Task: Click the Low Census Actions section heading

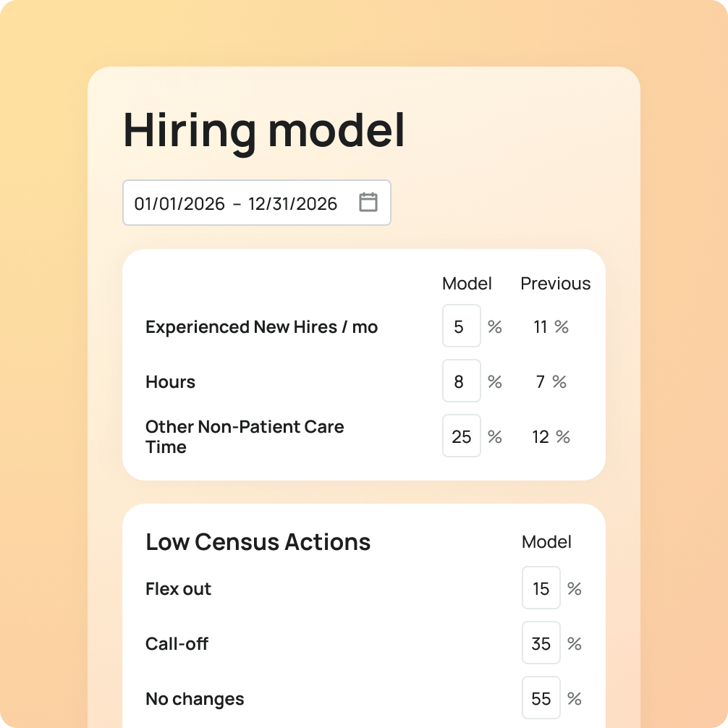Action: coord(258,542)
